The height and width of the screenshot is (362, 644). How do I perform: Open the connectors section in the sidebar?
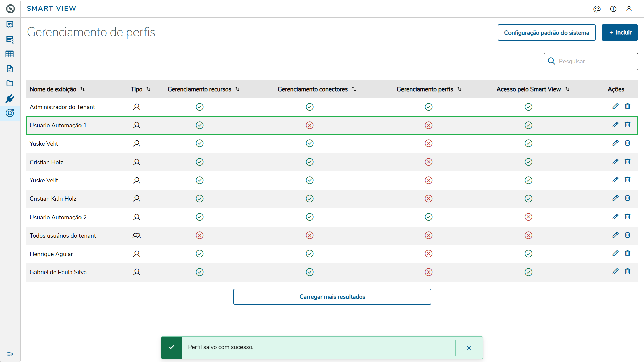(x=10, y=98)
